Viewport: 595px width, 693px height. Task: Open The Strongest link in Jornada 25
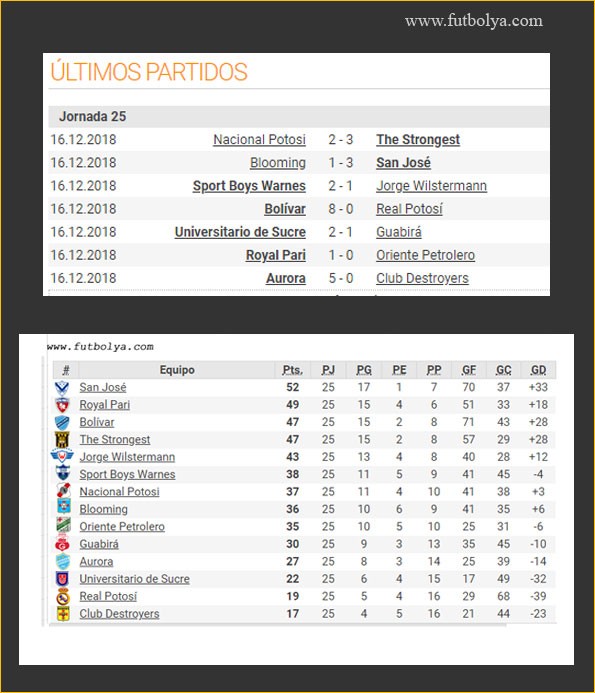tap(418, 140)
